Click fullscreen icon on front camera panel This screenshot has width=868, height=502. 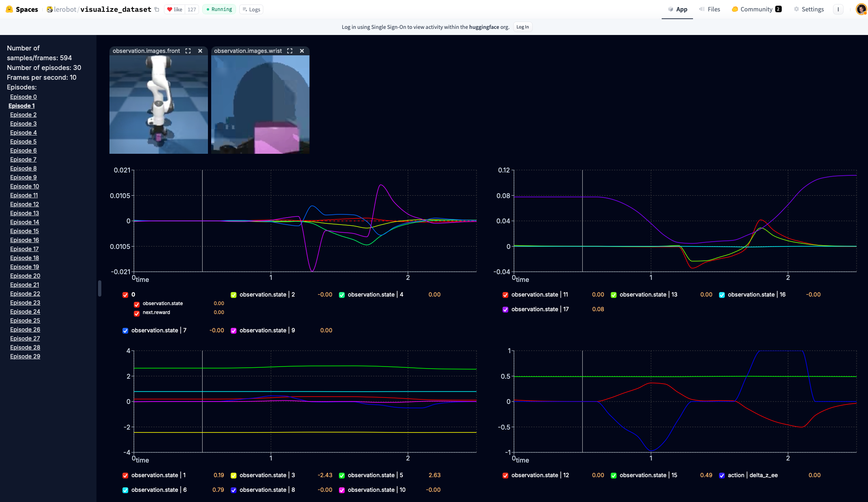[x=188, y=51]
